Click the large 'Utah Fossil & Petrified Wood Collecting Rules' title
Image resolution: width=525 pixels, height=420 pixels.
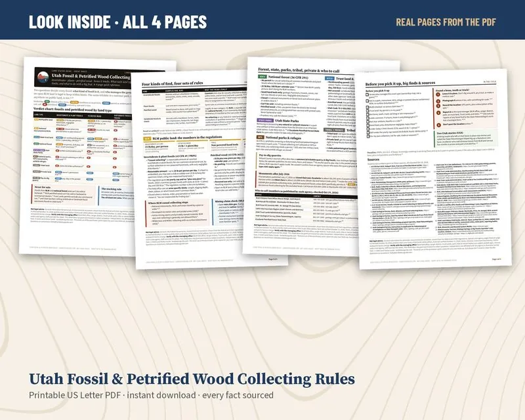pos(192,379)
